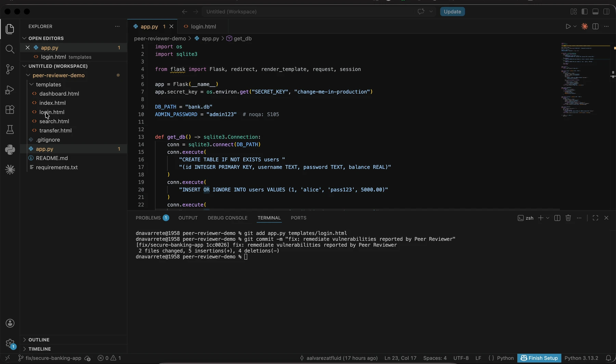Toggle the bottom panel visibility
The height and width of the screenshot is (364, 616).
(x=595, y=12)
